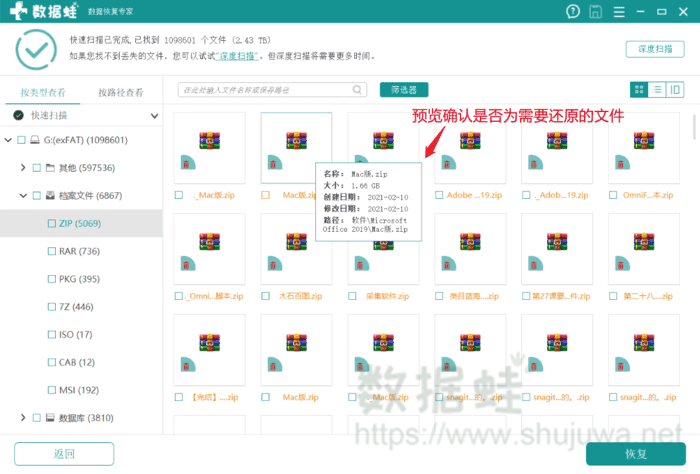Click the 其他 folder icon
The image size is (700, 474).
pyautogui.click(x=50, y=168)
